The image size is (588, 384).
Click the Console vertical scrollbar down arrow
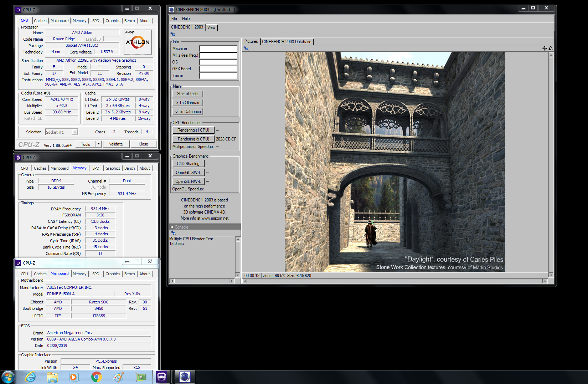coord(238,275)
